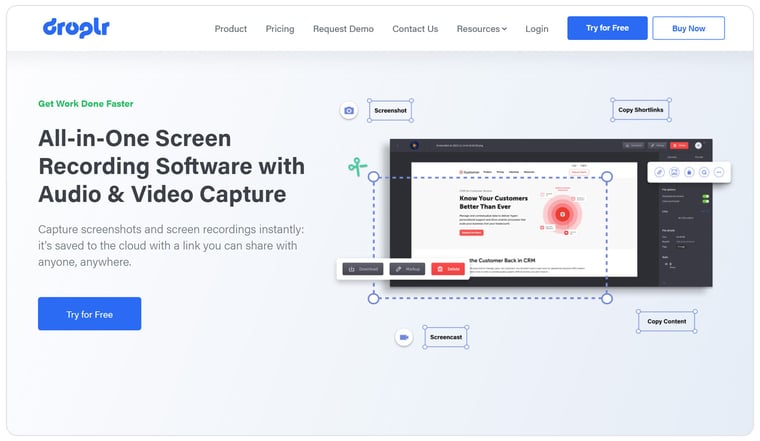Screen dimensions: 760x441
Task: Click the Download button in illustration
Action: tap(363, 269)
